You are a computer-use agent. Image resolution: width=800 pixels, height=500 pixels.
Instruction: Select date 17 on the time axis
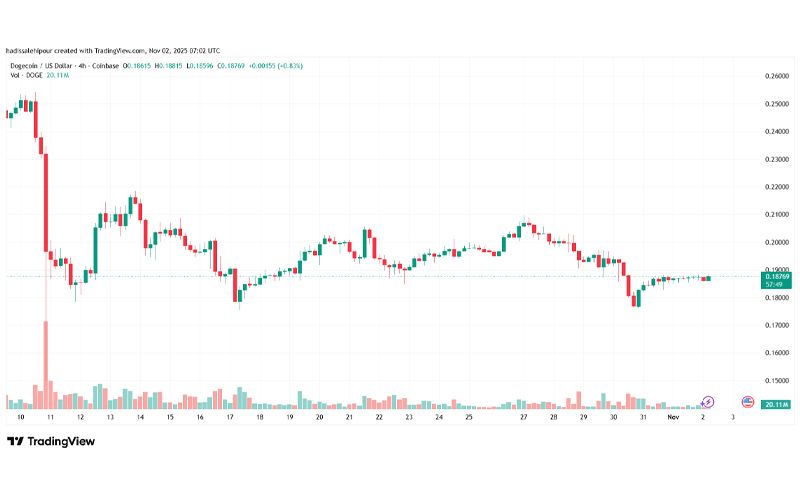click(230, 417)
